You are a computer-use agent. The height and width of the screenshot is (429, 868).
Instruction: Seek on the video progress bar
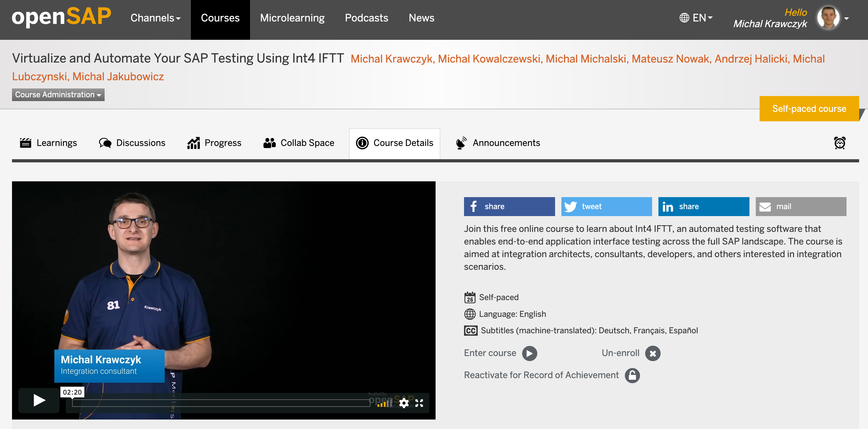(221, 402)
